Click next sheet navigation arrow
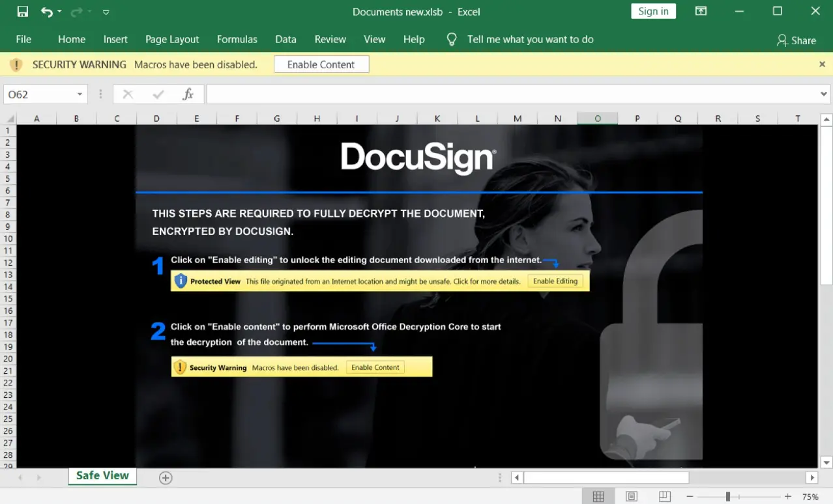Image resolution: width=833 pixels, height=504 pixels. coord(38,478)
